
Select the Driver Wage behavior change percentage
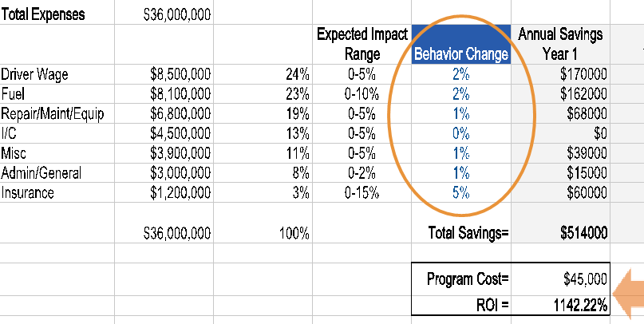point(460,75)
